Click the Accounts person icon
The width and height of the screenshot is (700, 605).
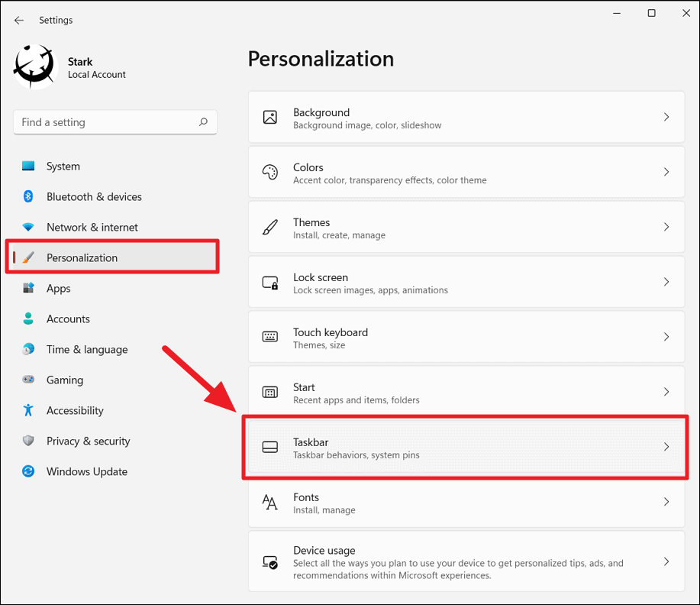(28, 319)
